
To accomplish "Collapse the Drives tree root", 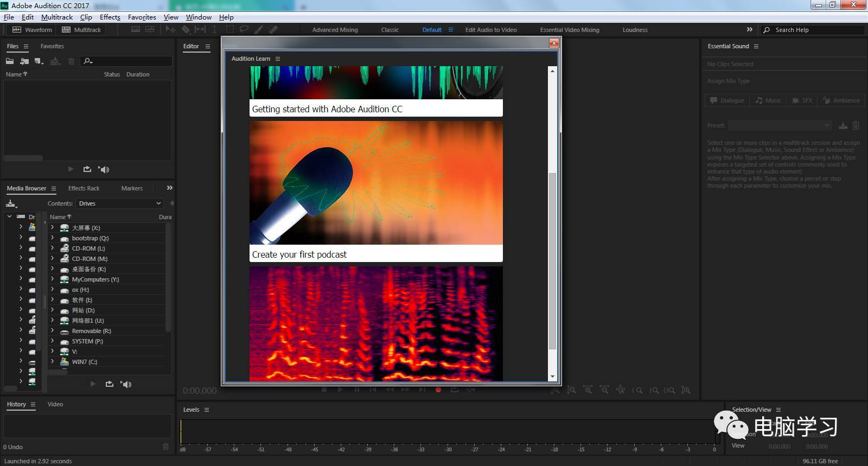I will click(9, 216).
